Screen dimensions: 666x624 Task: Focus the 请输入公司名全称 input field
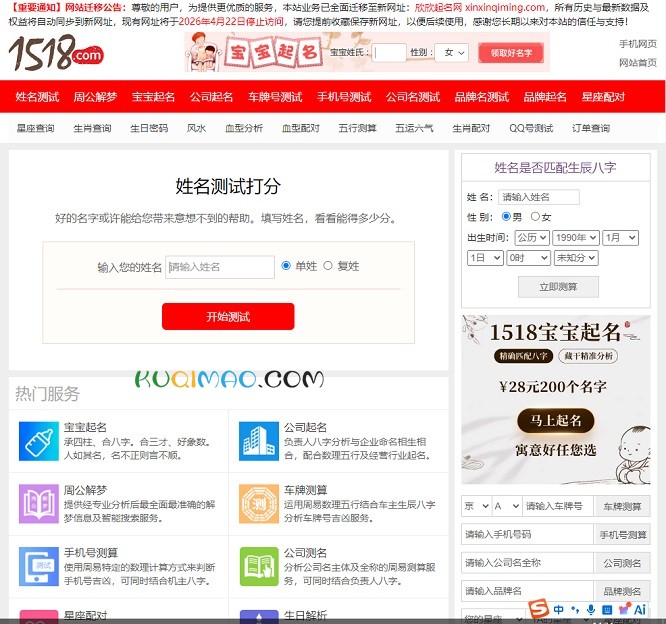(527, 563)
